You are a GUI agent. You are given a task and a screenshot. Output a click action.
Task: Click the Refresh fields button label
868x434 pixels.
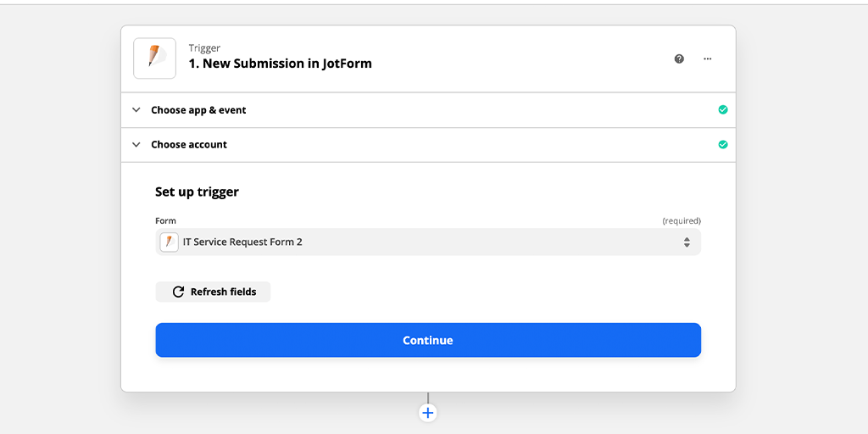point(223,292)
